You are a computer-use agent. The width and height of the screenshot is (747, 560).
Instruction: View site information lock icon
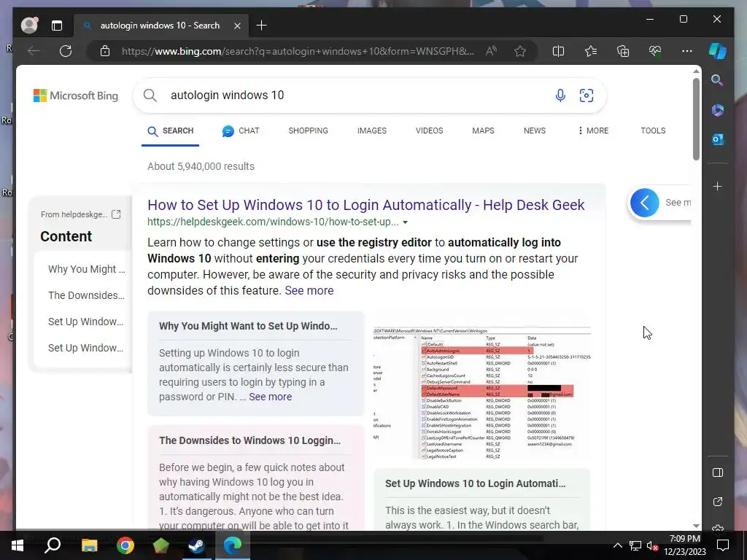[105, 51]
